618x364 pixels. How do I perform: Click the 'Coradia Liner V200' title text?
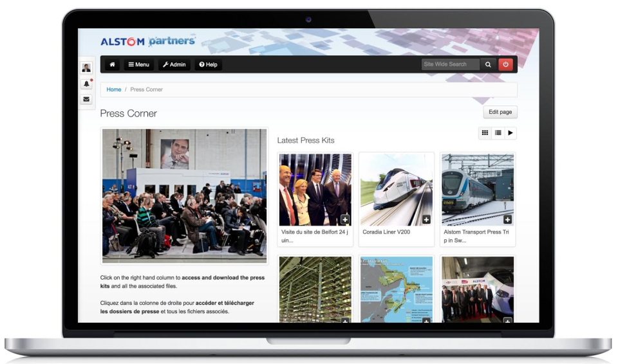pos(386,232)
